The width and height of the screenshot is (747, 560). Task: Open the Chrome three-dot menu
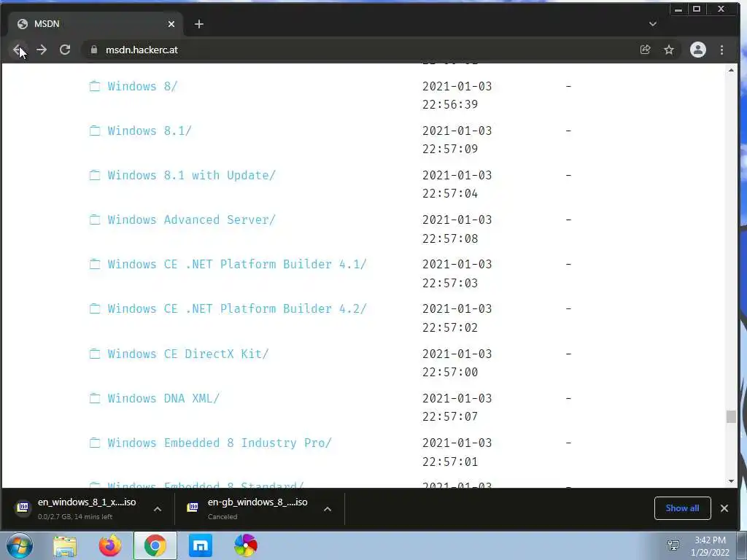point(721,50)
